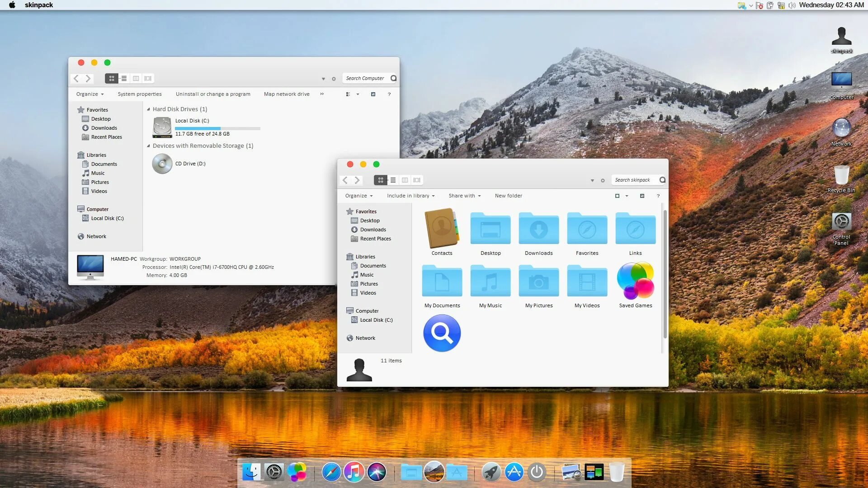Expand the Include in library dropdown
The height and width of the screenshot is (488, 868).
point(410,196)
